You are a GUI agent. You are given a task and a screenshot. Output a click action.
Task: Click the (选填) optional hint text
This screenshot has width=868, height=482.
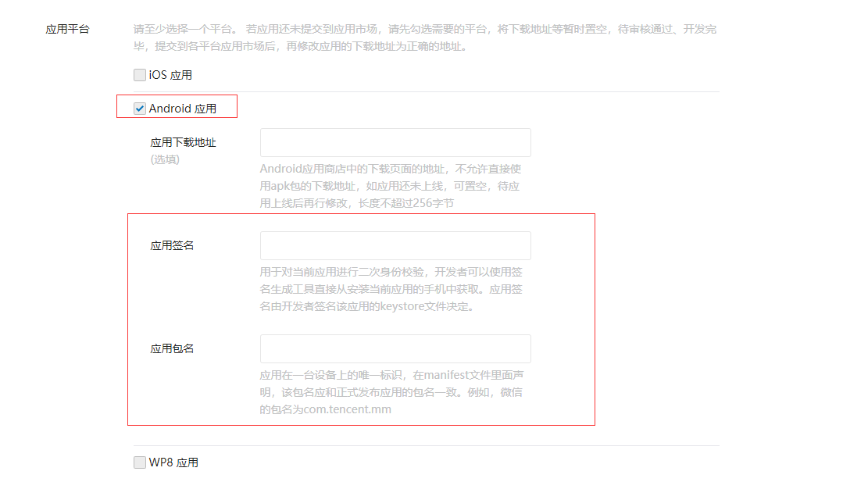pos(165,160)
